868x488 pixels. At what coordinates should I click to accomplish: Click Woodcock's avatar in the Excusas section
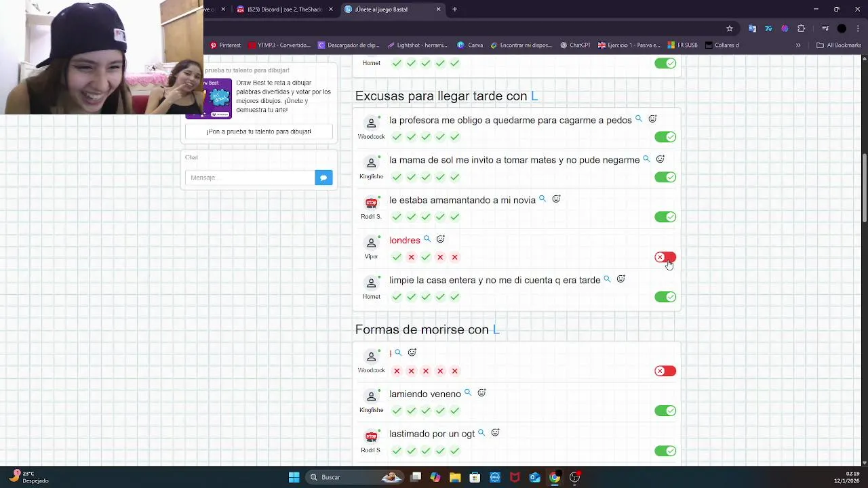click(371, 123)
